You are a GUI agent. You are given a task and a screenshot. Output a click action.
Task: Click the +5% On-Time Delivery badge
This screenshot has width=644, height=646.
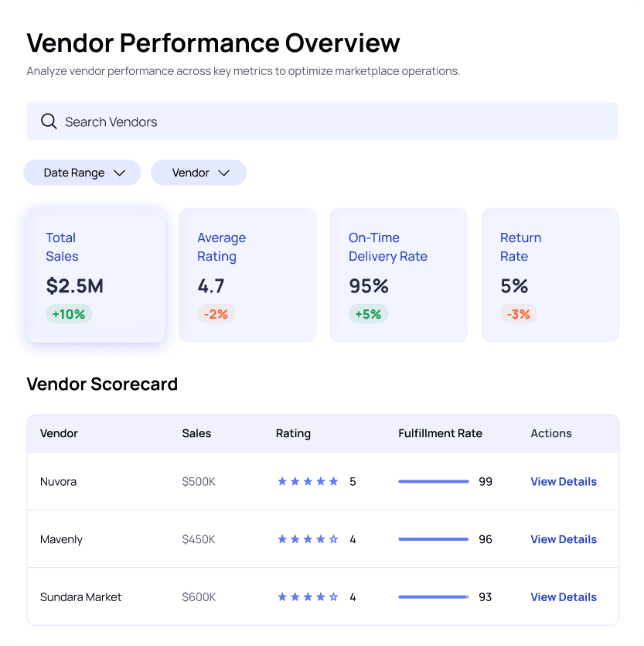(x=368, y=313)
